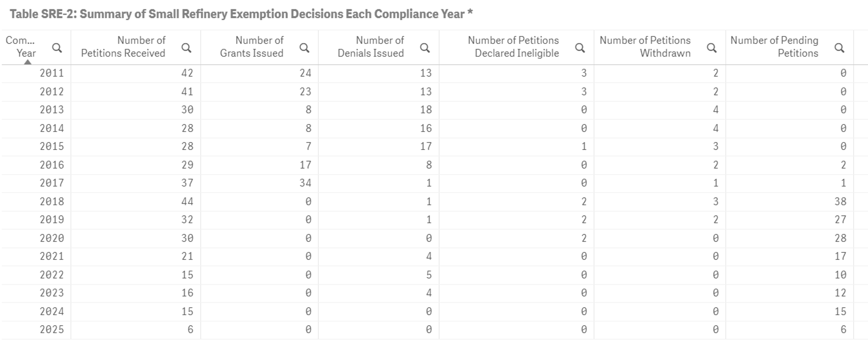
Task: Click petitions received value 44 for 2018
Action: [187, 201]
